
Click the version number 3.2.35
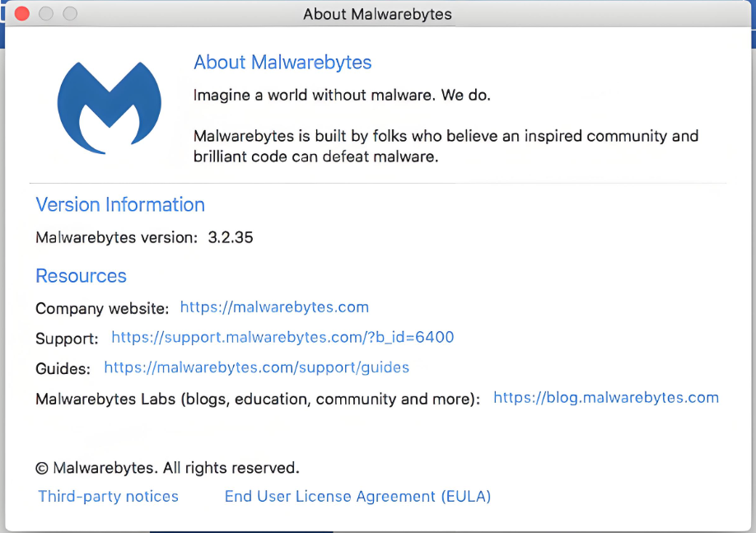pyautogui.click(x=231, y=237)
